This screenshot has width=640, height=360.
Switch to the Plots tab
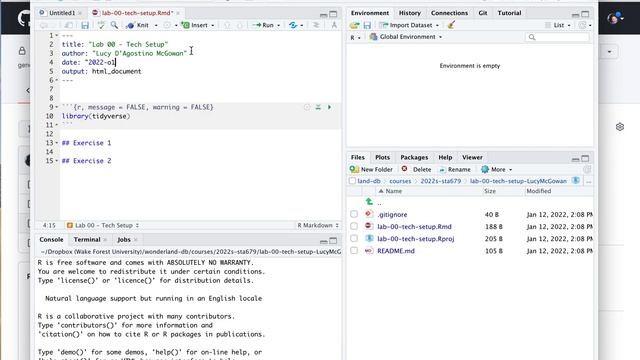pyautogui.click(x=382, y=158)
